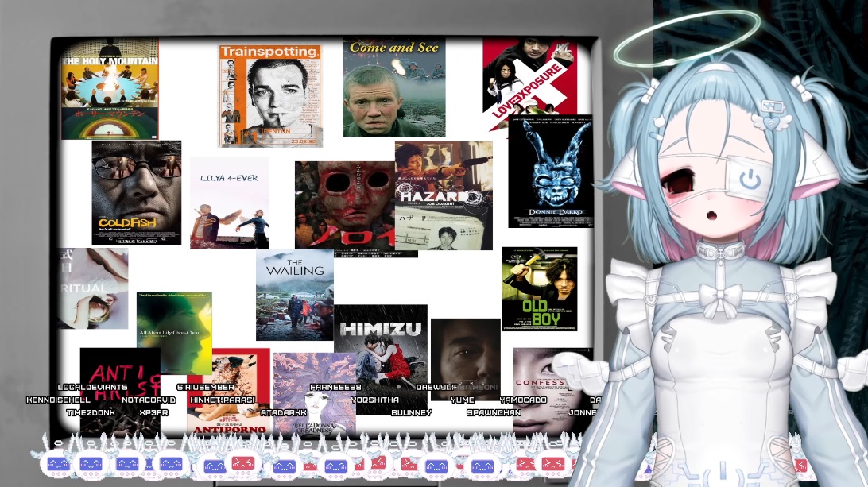Image resolution: width=868 pixels, height=487 pixels.
Task: Click the username XP3FR
Action: (x=153, y=413)
